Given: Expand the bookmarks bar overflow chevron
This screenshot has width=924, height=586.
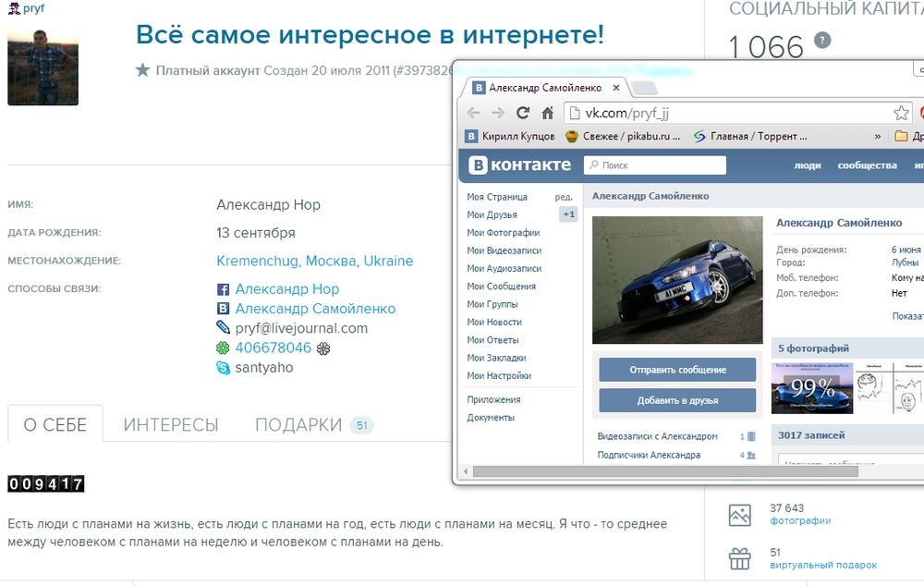Looking at the screenshot, I should pos(878,137).
